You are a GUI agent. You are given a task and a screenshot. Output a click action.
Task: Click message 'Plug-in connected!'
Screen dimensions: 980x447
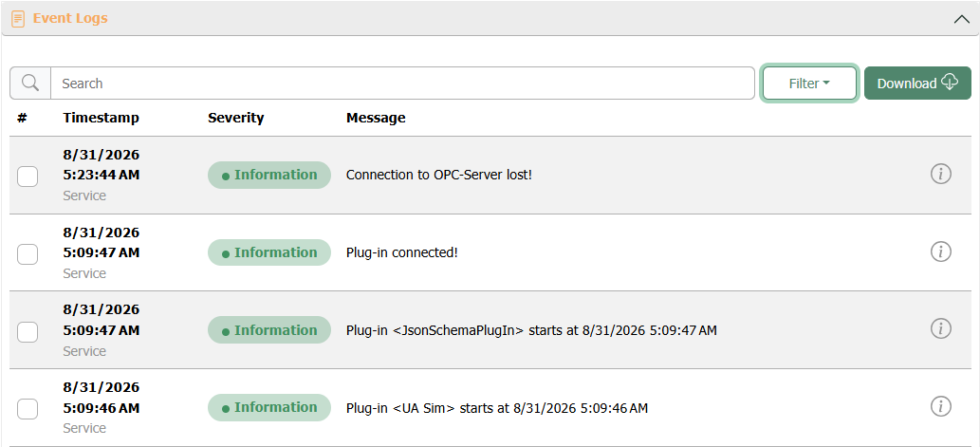pos(402,253)
